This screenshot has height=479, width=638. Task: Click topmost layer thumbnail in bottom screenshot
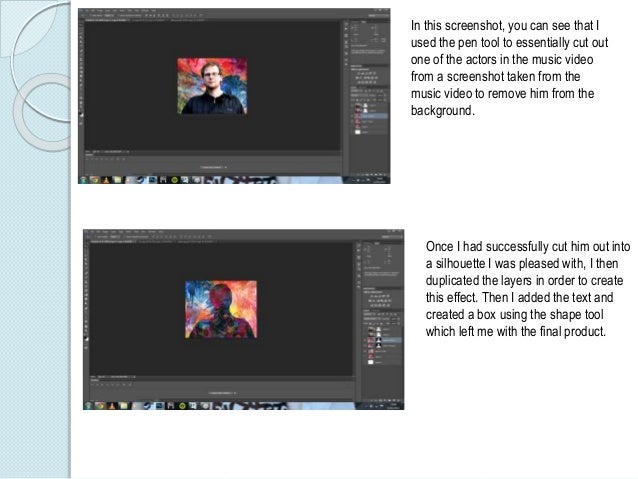[x=371, y=329]
